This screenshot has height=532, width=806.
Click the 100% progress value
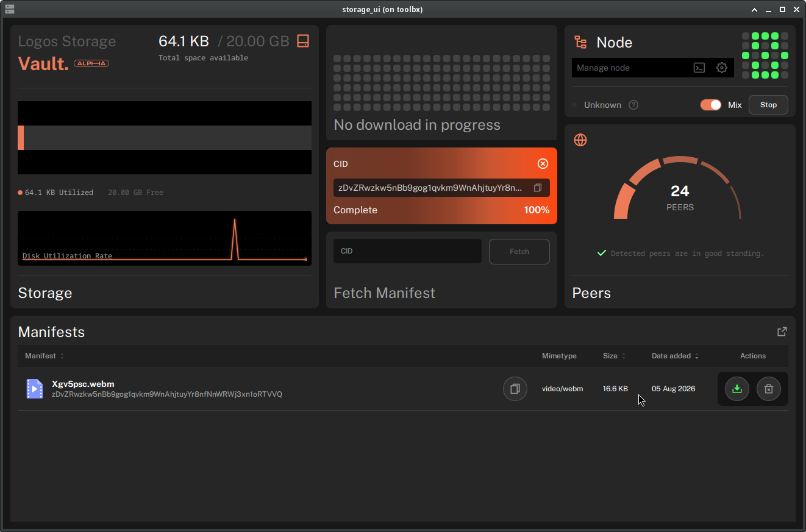[537, 210]
